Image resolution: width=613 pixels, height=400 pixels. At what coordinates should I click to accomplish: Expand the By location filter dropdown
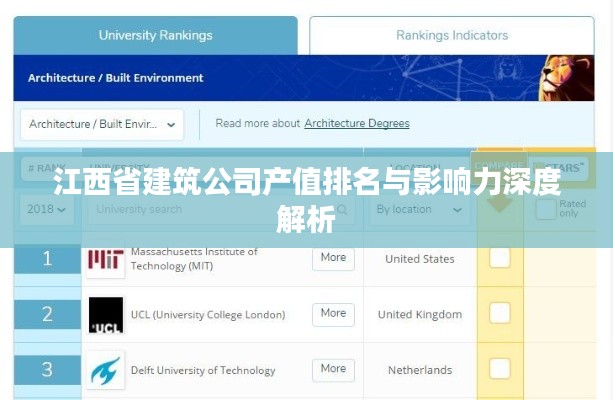click(419, 210)
